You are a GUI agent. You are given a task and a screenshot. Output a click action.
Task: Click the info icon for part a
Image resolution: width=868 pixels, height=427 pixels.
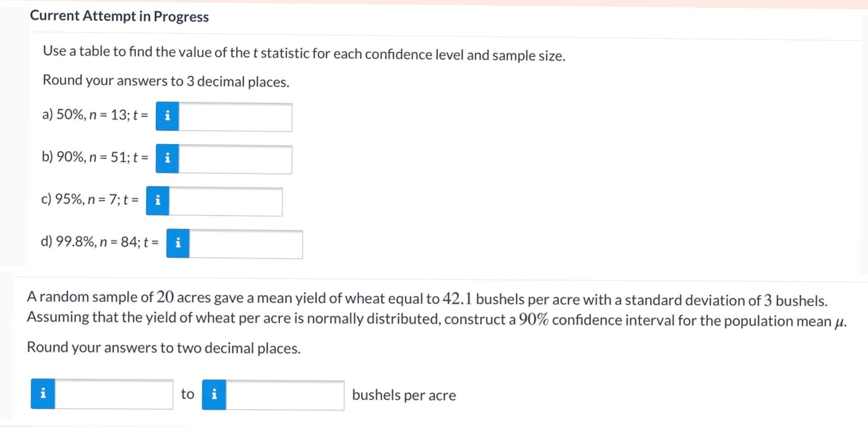tap(167, 116)
